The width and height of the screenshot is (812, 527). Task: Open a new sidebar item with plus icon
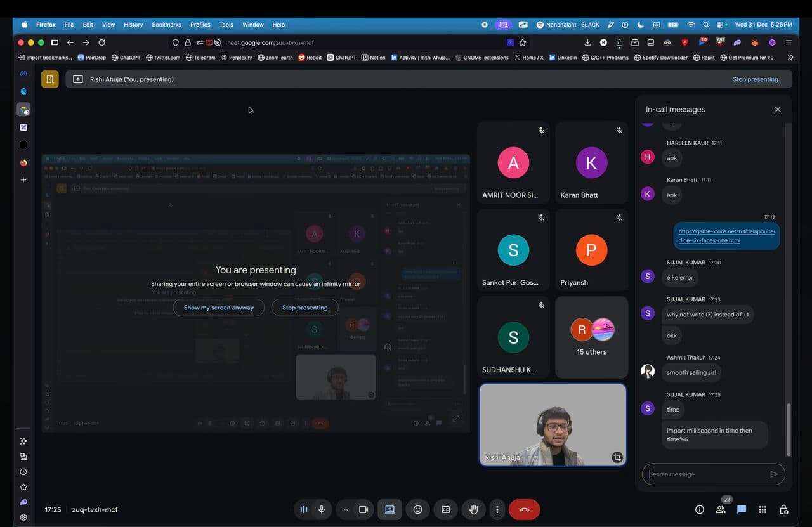tap(23, 180)
